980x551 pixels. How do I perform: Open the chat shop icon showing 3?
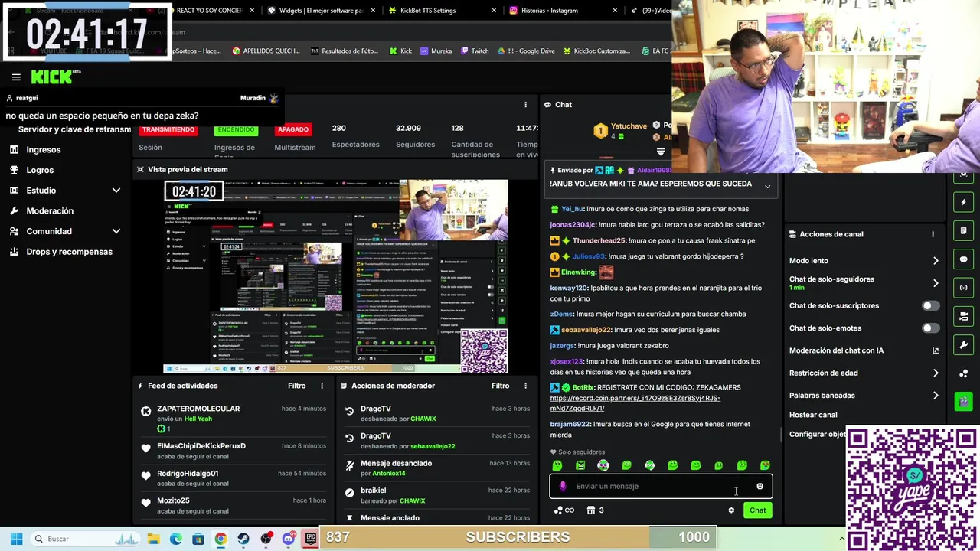pos(596,510)
